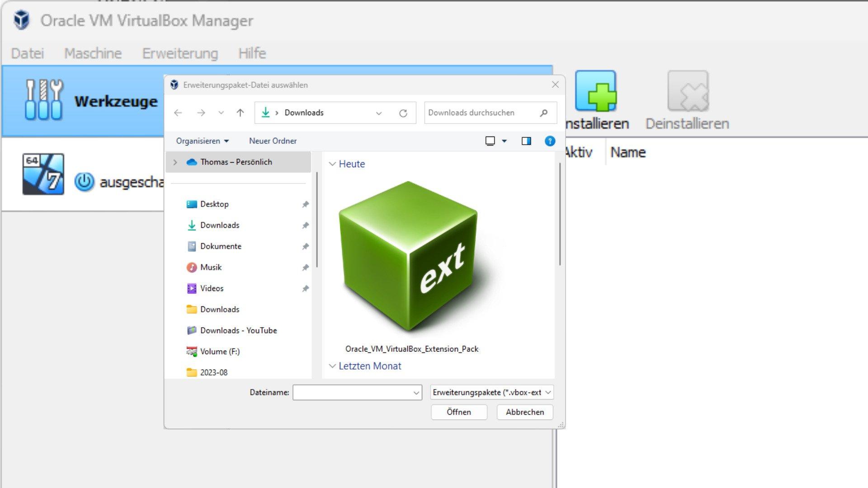Navigate up one folder level

click(x=240, y=113)
